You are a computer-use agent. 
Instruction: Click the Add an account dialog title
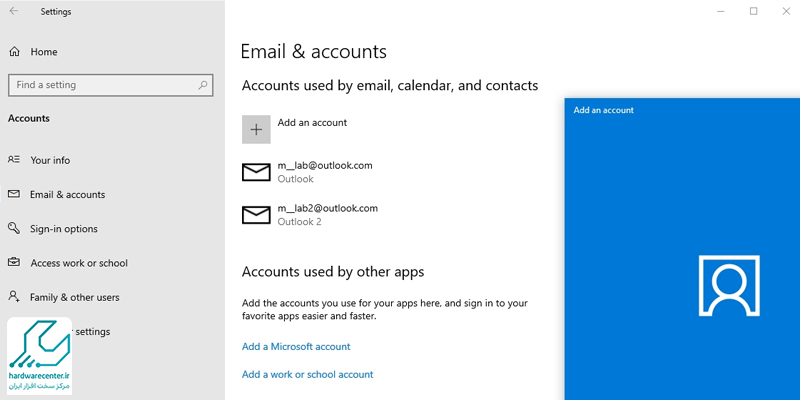pyautogui.click(x=604, y=110)
